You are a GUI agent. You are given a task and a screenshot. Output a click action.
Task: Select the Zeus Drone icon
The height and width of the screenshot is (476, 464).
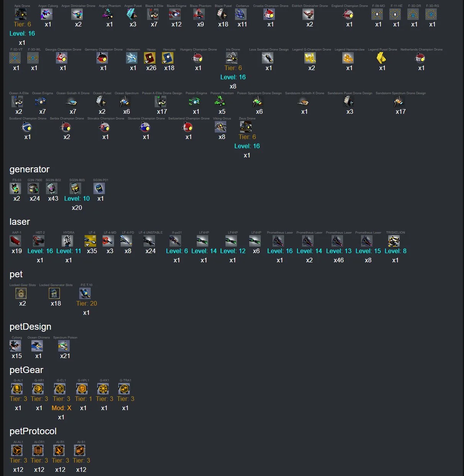[246, 127]
